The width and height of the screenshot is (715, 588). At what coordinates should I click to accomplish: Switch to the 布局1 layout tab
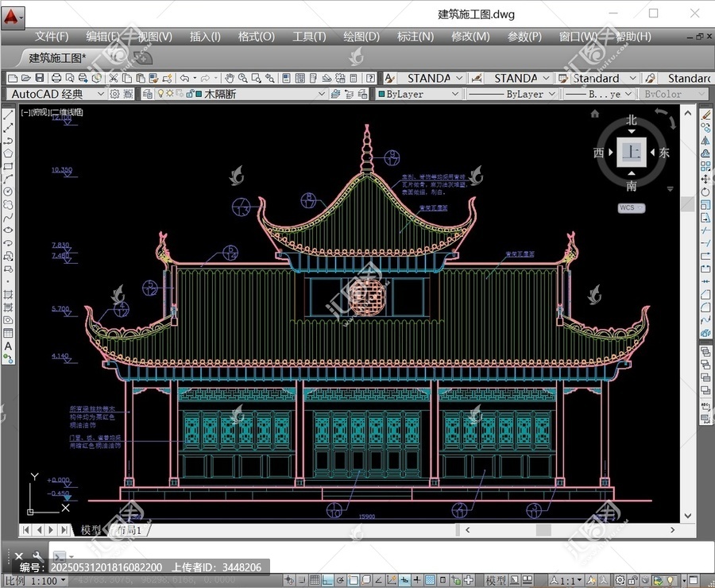[x=129, y=530]
